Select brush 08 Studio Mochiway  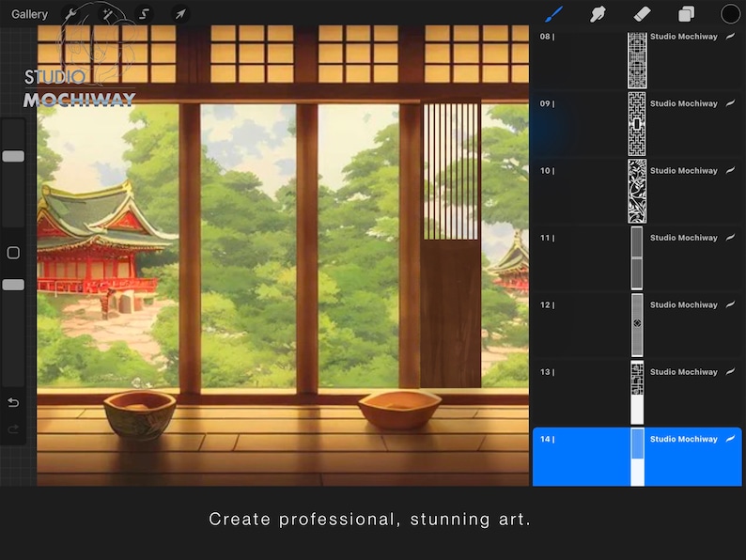click(637, 60)
